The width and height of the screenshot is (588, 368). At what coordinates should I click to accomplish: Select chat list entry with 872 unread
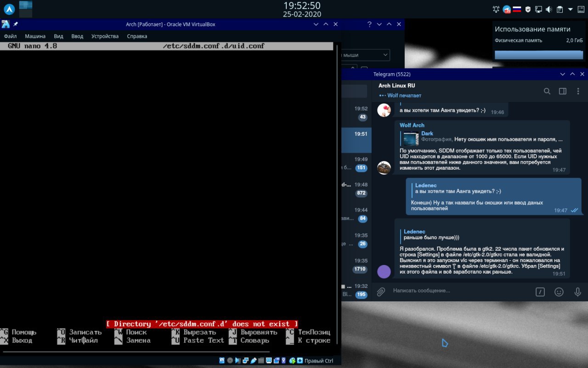click(x=356, y=189)
